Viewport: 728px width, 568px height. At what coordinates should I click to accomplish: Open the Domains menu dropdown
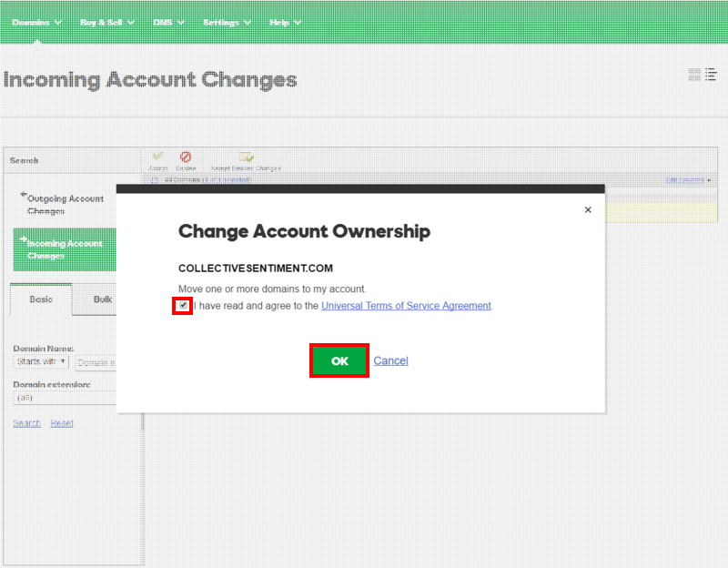(37, 22)
